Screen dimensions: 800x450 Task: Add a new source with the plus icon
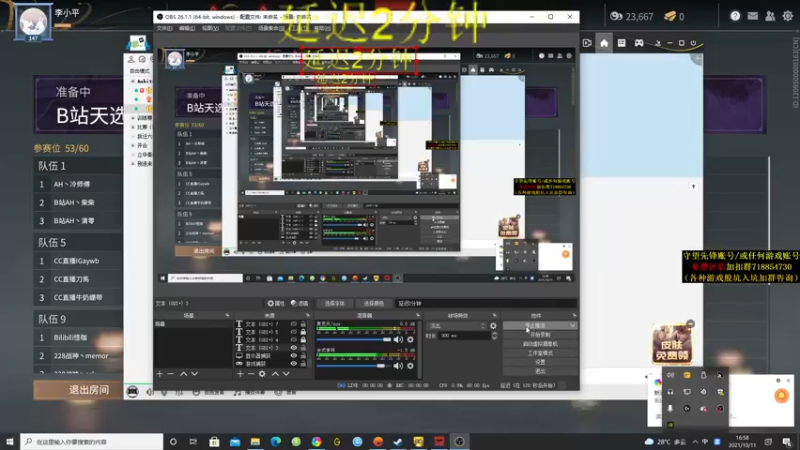tap(240, 374)
